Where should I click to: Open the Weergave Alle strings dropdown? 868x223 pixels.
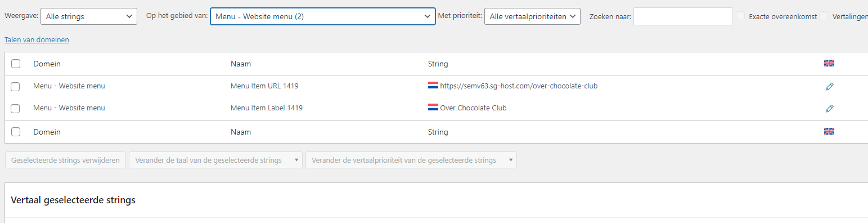coord(89,16)
